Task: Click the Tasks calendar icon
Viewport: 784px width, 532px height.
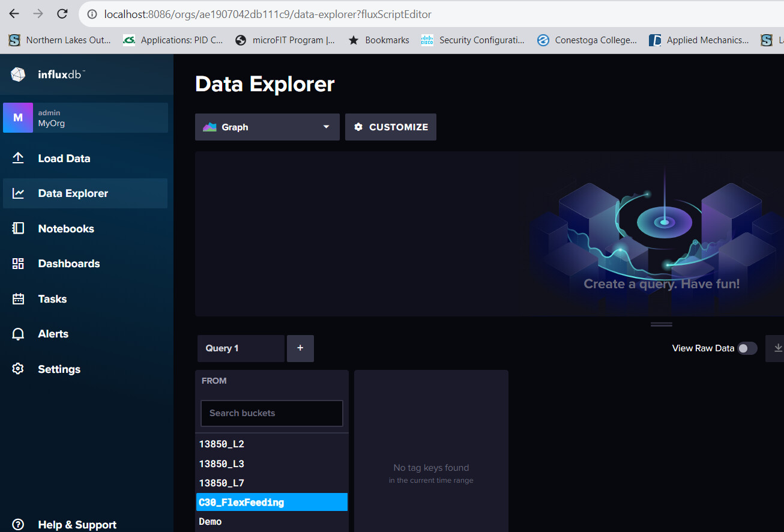Action: tap(18, 298)
